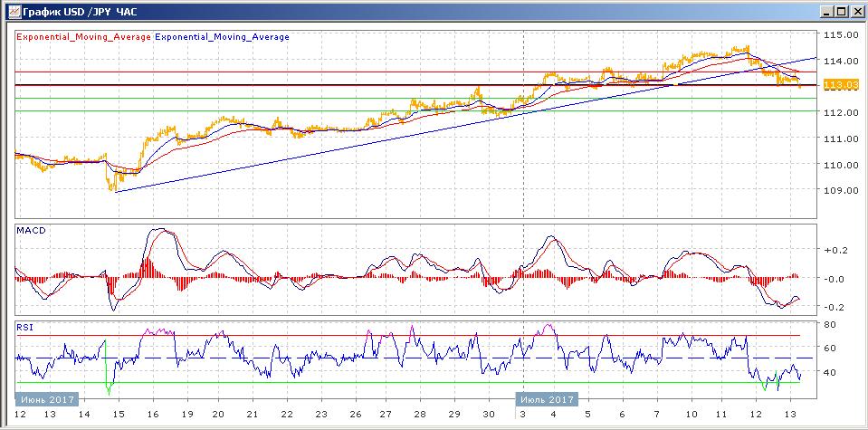Click the 40 RSI axis label
The height and width of the screenshot is (430, 868).
pyautogui.click(x=830, y=372)
